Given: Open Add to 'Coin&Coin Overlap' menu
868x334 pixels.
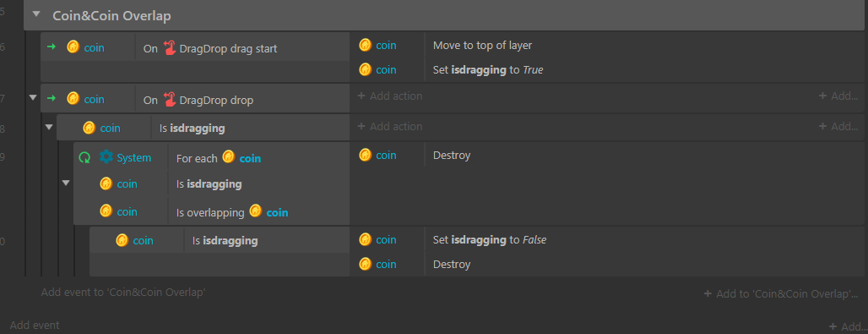Looking at the screenshot, I should coord(780,293).
